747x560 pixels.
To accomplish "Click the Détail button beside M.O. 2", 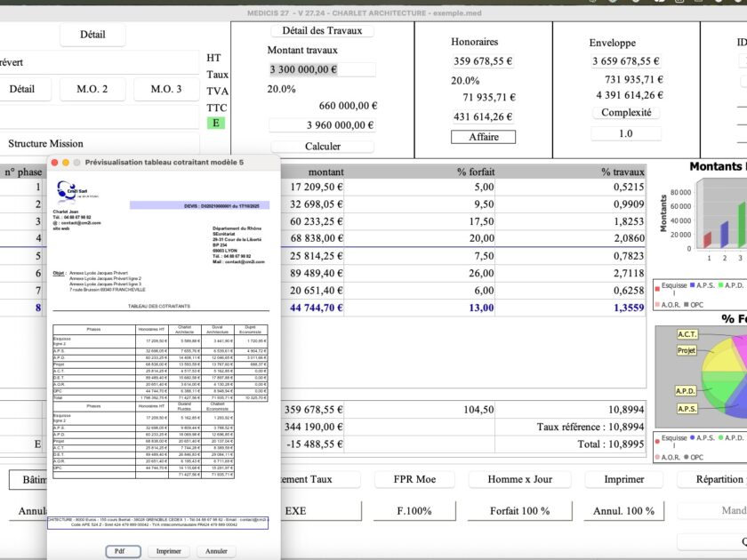I will (22, 89).
